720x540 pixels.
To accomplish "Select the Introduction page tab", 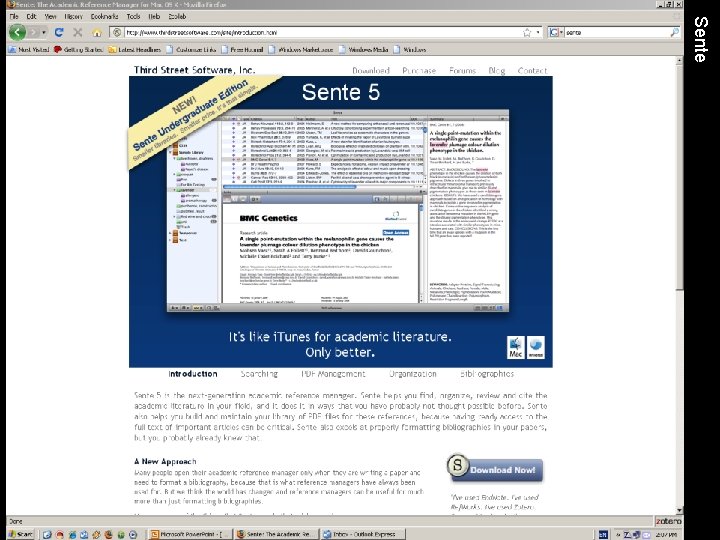I will click(193, 374).
